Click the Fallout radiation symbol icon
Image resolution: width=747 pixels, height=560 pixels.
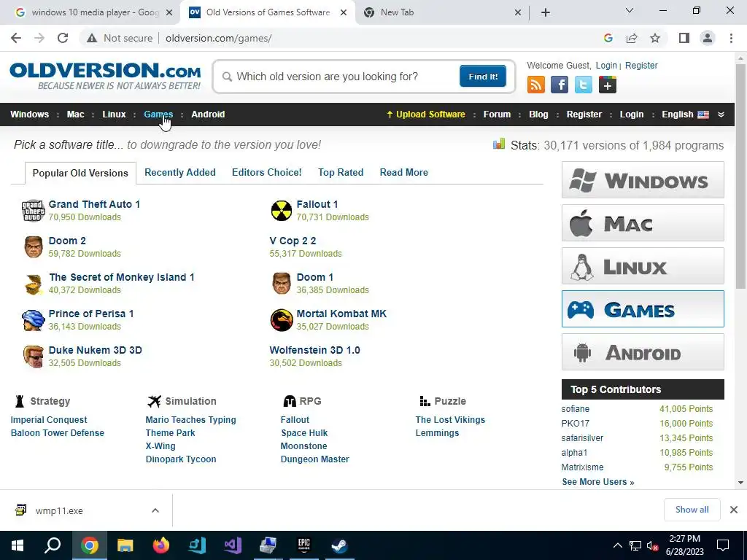click(282, 211)
